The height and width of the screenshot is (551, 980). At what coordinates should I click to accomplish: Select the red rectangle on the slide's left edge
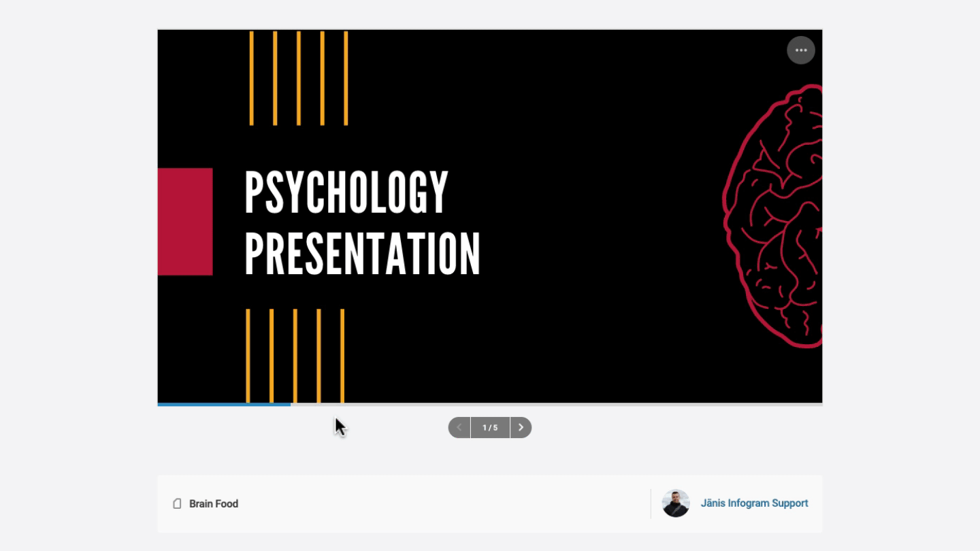click(x=185, y=222)
